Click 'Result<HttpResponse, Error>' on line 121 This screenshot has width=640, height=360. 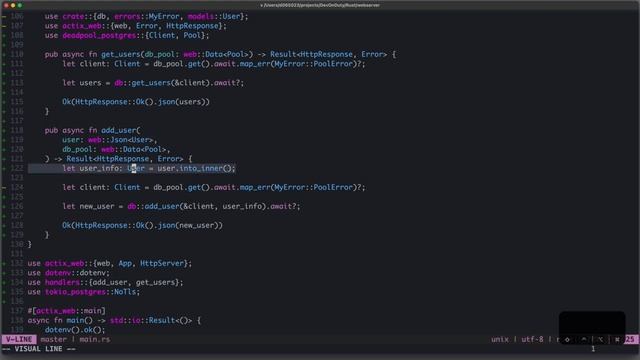(x=125, y=159)
